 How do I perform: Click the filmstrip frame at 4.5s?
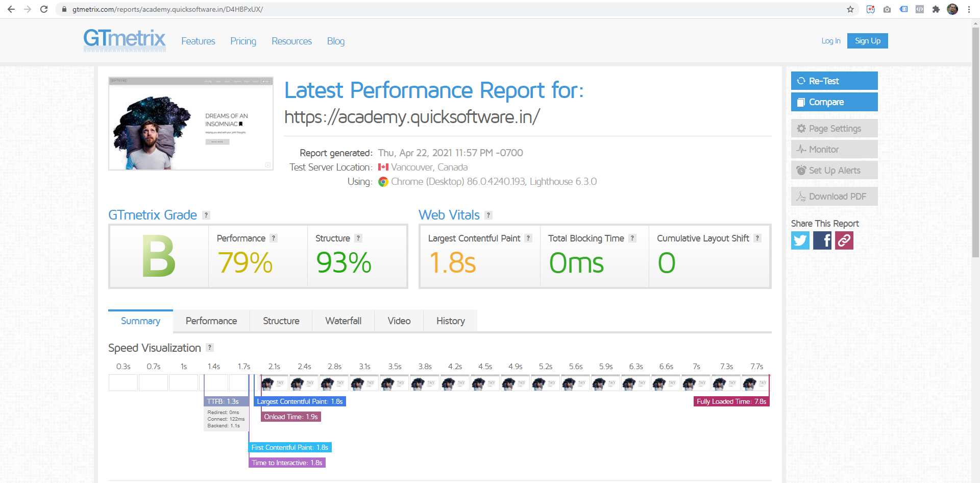(485, 383)
